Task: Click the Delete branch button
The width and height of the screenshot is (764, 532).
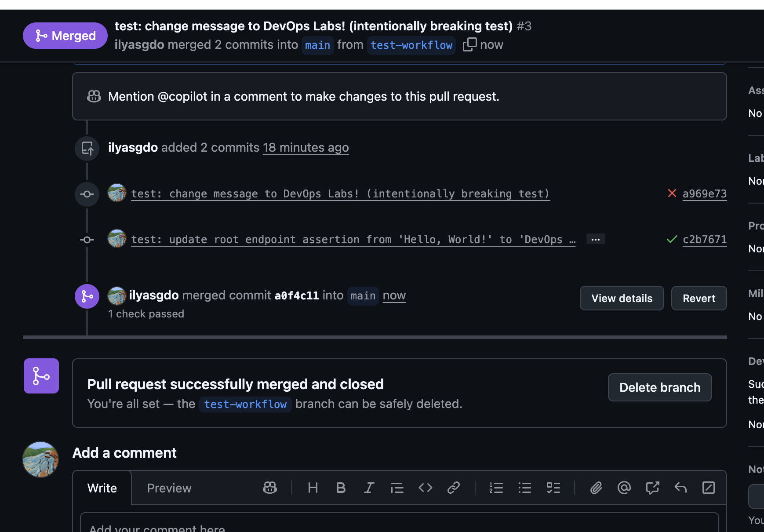Action: click(x=659, y=387)
